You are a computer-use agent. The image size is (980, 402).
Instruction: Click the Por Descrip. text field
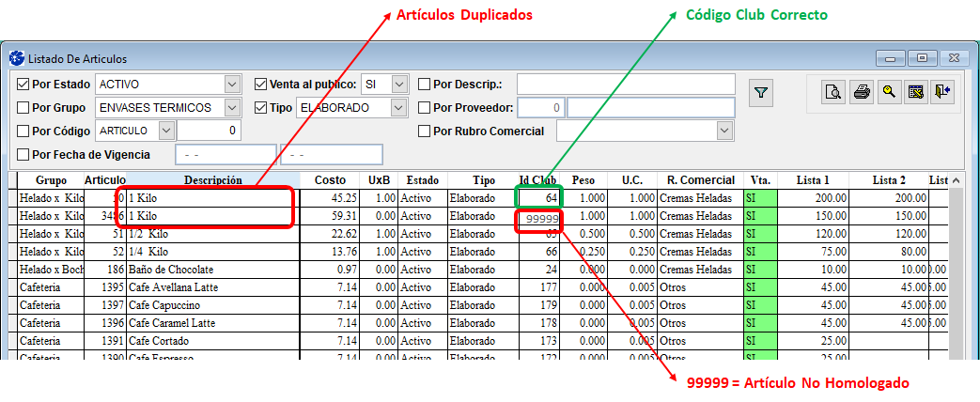(x=625, y=84)
